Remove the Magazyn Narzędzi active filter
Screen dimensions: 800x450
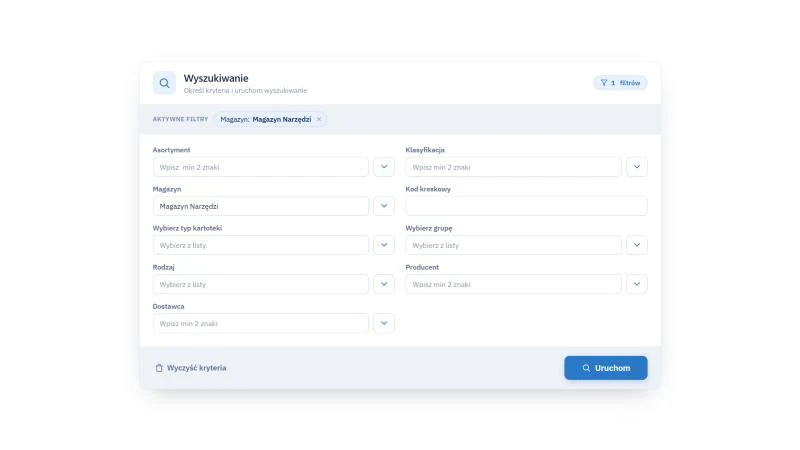click(x=319, y=119)
